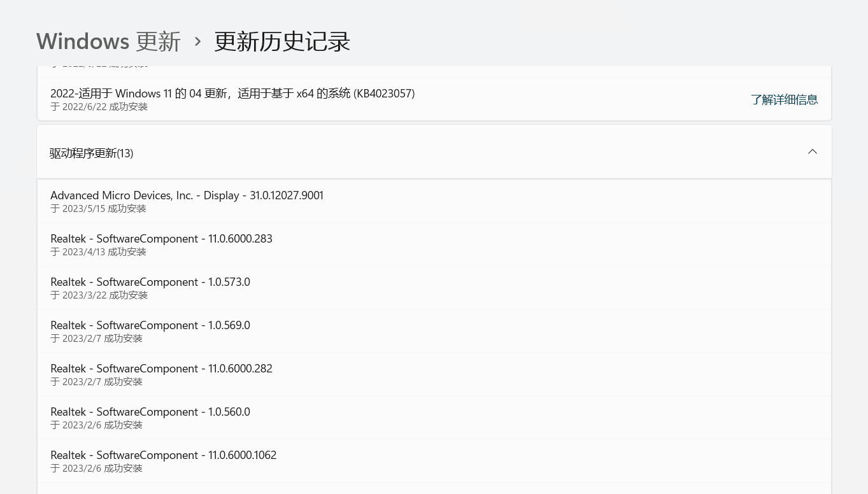
Task: Click the 更新历史记录 page title
Action: point(282,41)
